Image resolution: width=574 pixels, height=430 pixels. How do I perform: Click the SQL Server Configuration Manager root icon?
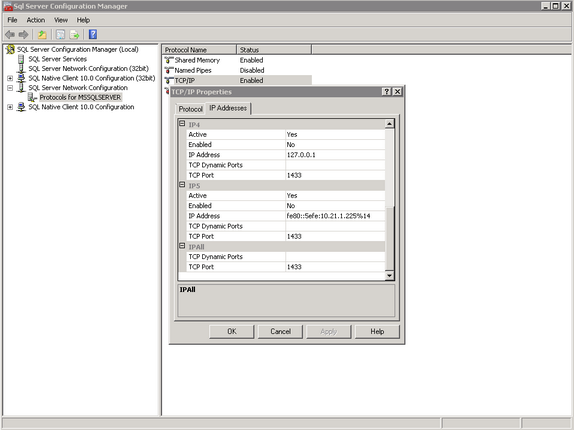tap(10, 49)
